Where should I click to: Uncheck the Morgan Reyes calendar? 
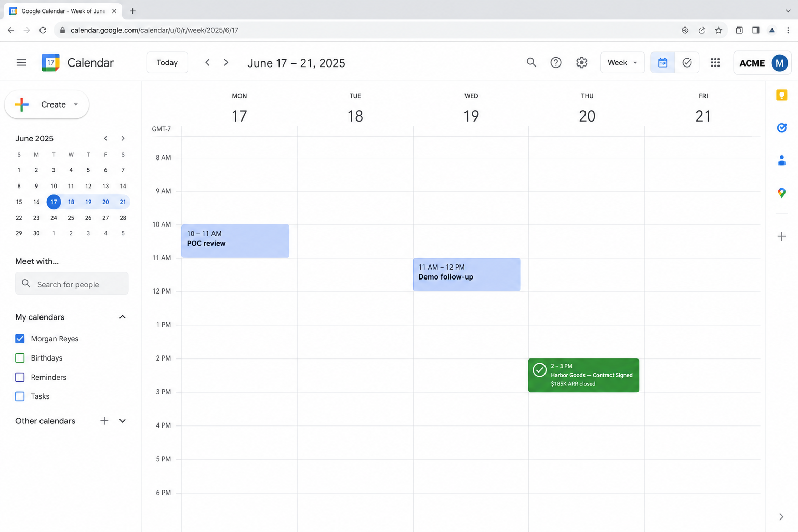[20, 339]
